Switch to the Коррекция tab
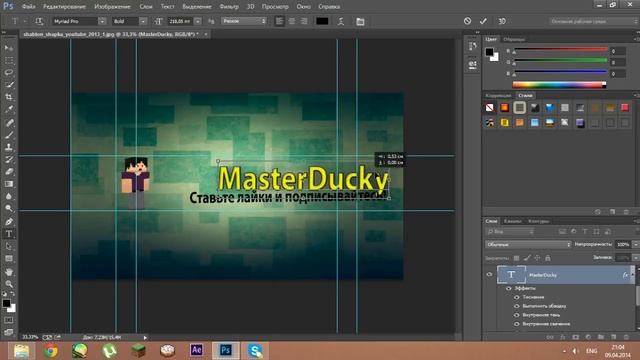 [x=498, y=96]
